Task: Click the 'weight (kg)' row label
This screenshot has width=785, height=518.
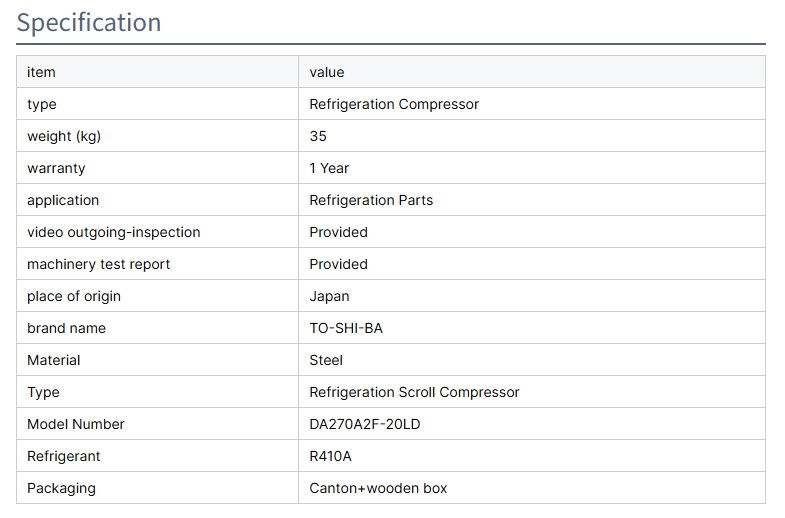Action: point(64,136)
